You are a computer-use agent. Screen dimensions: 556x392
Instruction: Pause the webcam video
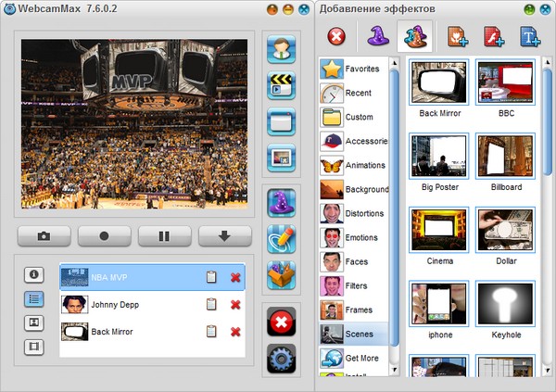coord(164,236)
